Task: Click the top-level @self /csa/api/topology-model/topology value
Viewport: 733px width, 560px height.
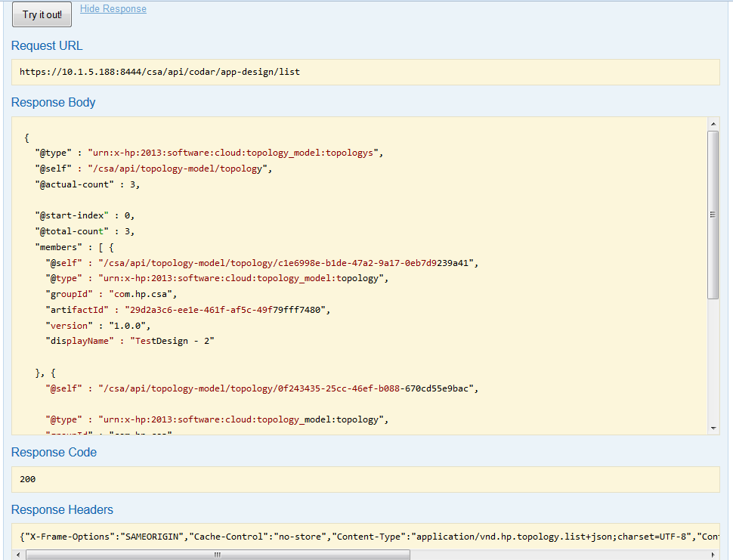Action: [180, 169]
